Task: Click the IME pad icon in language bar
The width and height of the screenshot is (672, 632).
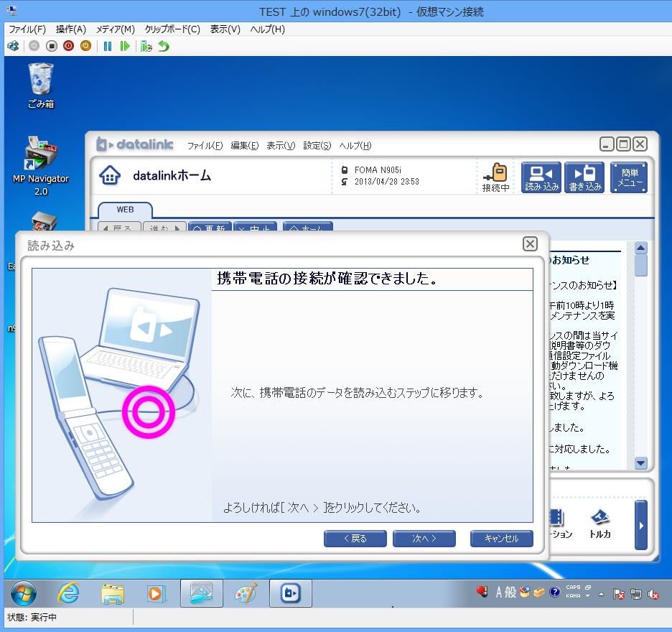Action: (x=525, y=592)
